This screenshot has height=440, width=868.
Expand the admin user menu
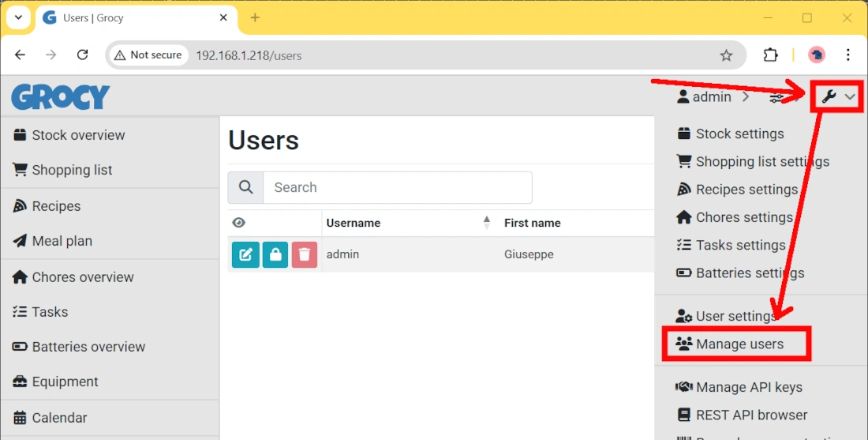point(713,97)
